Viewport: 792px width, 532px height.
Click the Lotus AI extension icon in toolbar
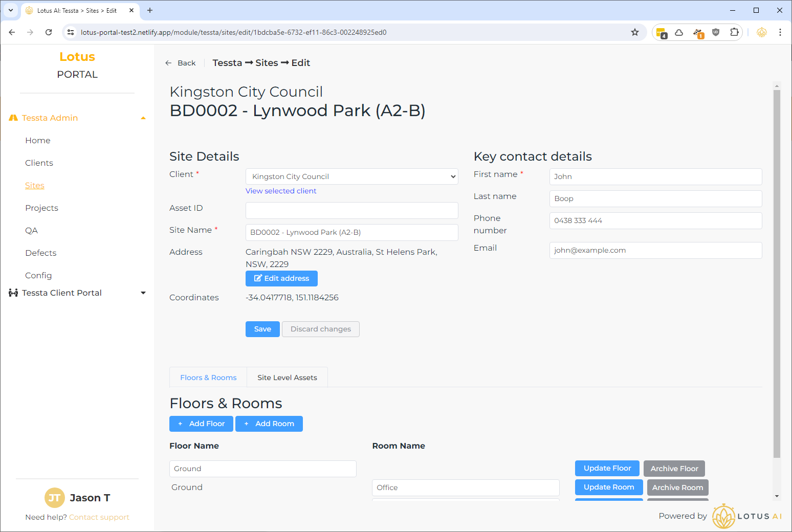[762, 32]
